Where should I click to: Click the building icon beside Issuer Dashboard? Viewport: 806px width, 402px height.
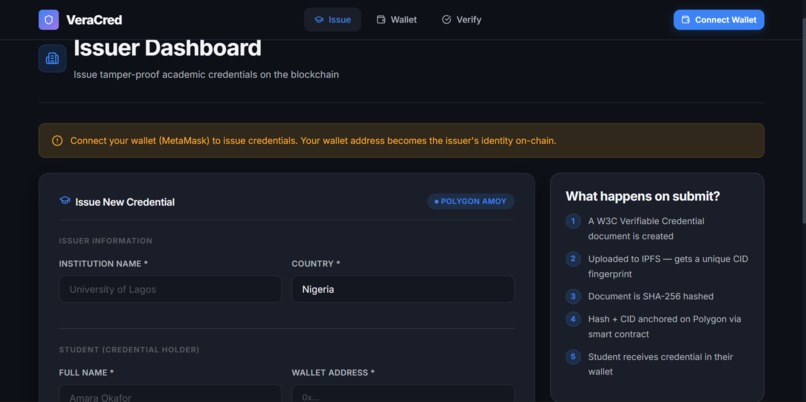point(52,59)
